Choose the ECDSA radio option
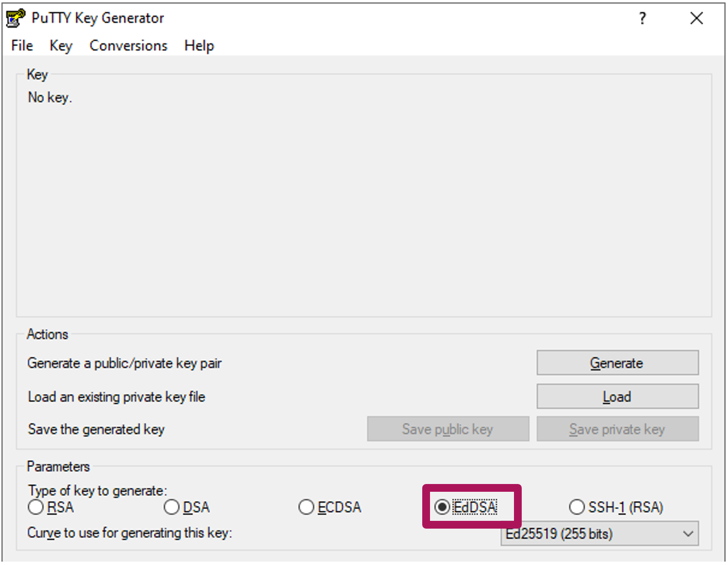 click(x=306, y=507)
